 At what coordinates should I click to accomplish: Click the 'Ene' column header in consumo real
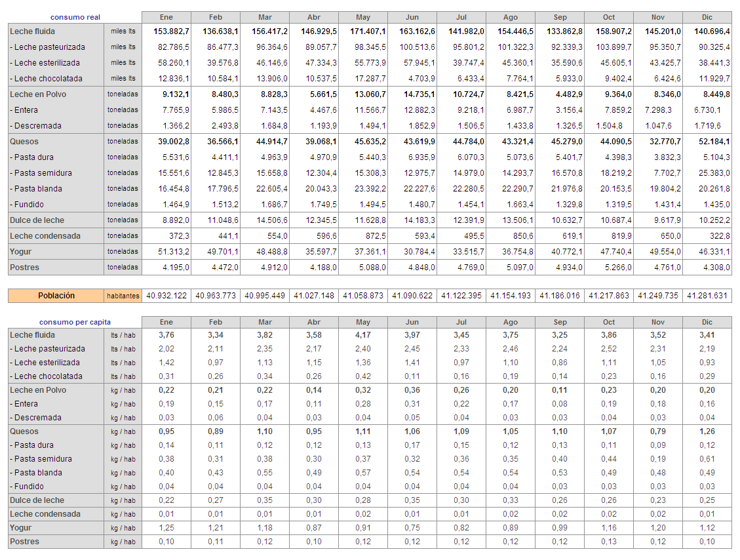[x=166, y=17]
